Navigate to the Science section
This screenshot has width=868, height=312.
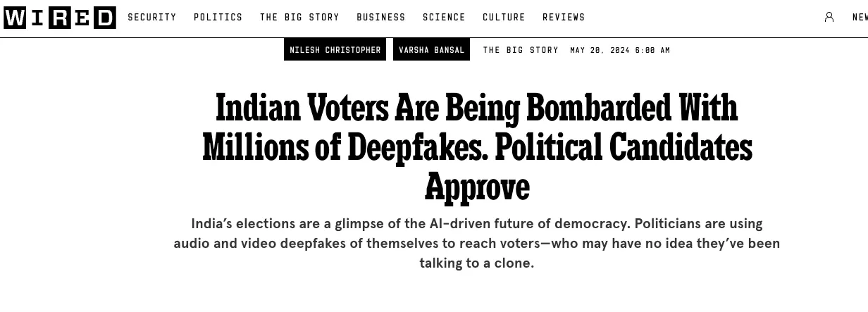(x=444, y=17)
